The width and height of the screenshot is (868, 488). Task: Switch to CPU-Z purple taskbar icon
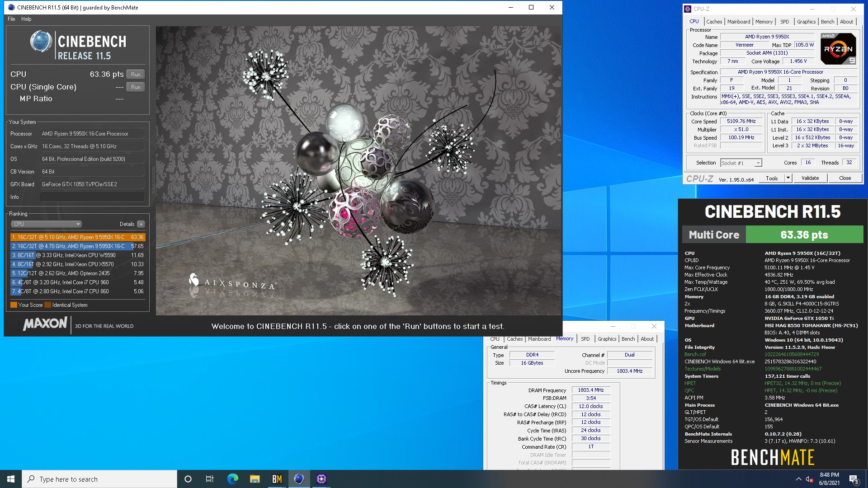[321, 479]
